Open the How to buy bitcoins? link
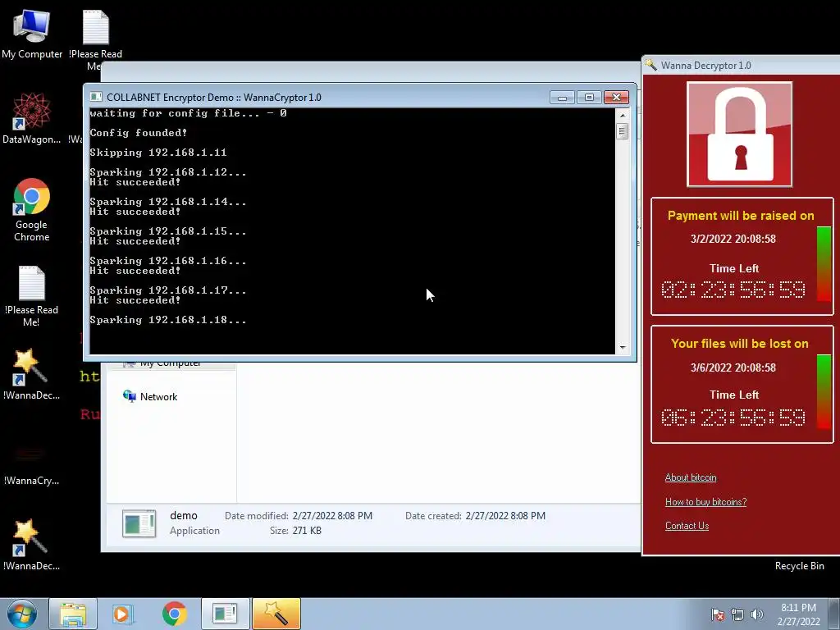Image resolution: width=840 pixels, height=630 pixels. [705, 502]
